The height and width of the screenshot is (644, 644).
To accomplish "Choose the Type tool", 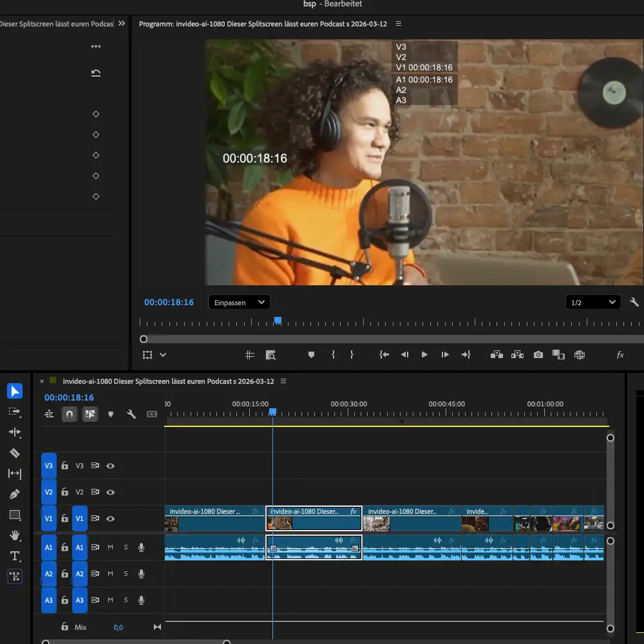I will tap(15, 556).
